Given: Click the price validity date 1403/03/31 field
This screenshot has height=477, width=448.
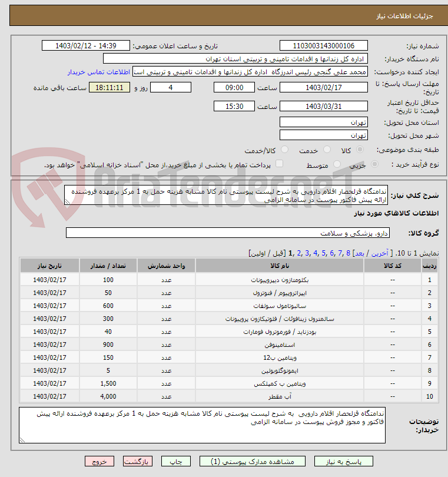Looking at the screenshot, I should click(x=324, y=106).
